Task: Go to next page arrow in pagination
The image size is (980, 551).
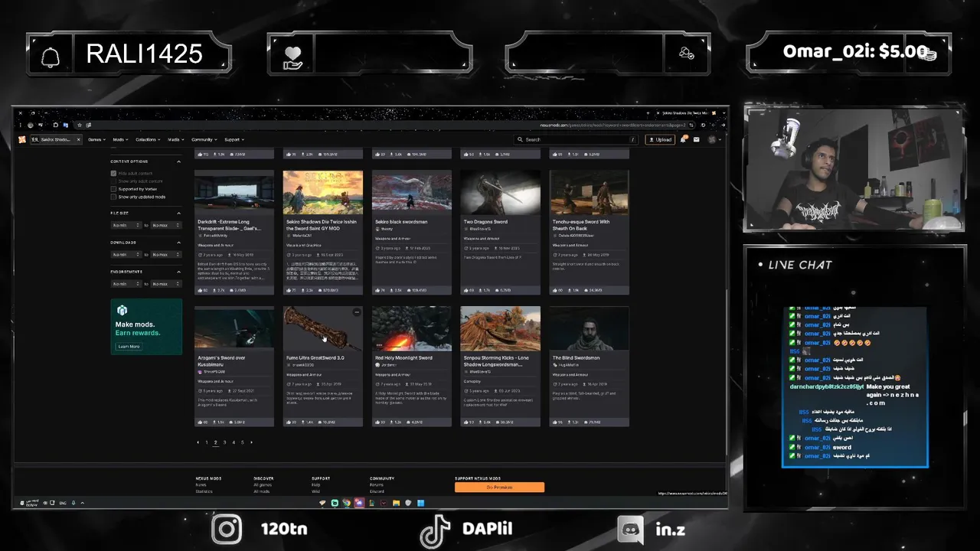Action: (251, 442)
